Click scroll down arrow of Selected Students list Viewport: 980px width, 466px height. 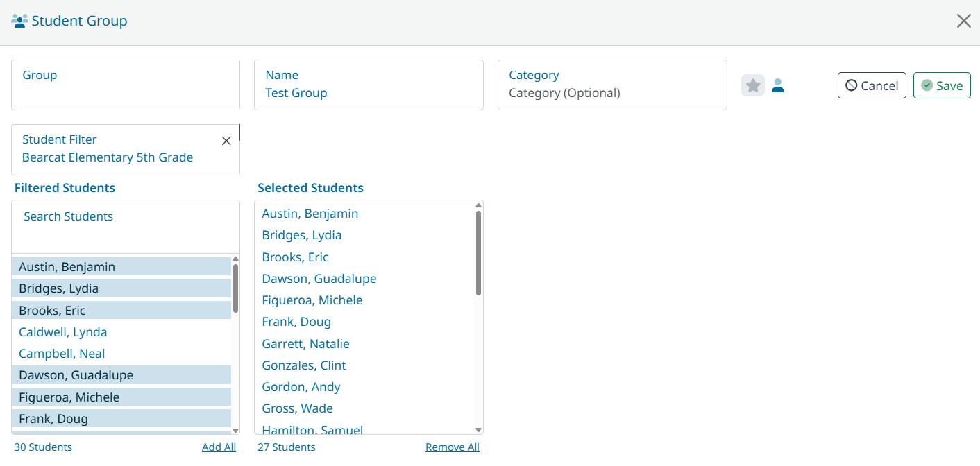coord(478,430)
